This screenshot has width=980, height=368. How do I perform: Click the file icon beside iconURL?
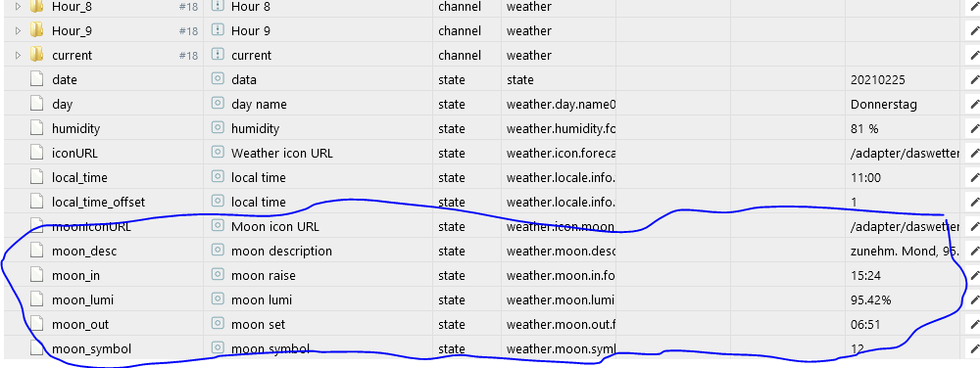point(37,153)
